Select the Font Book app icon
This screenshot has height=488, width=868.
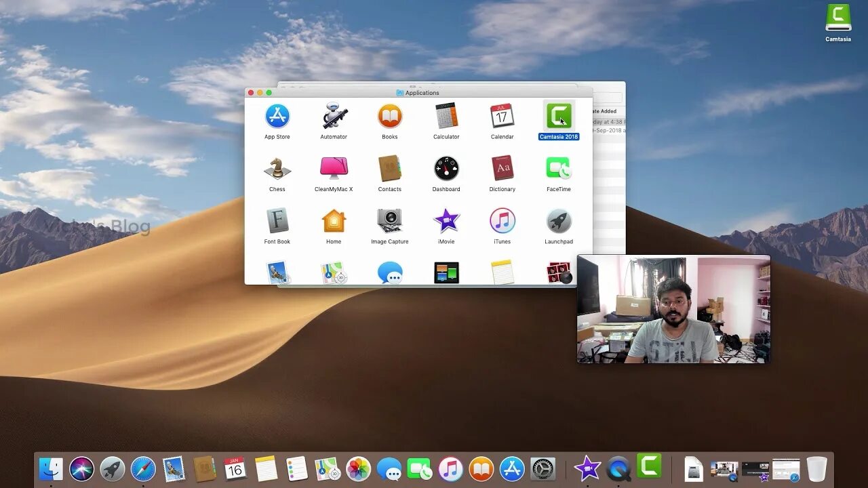click(277, 221)
